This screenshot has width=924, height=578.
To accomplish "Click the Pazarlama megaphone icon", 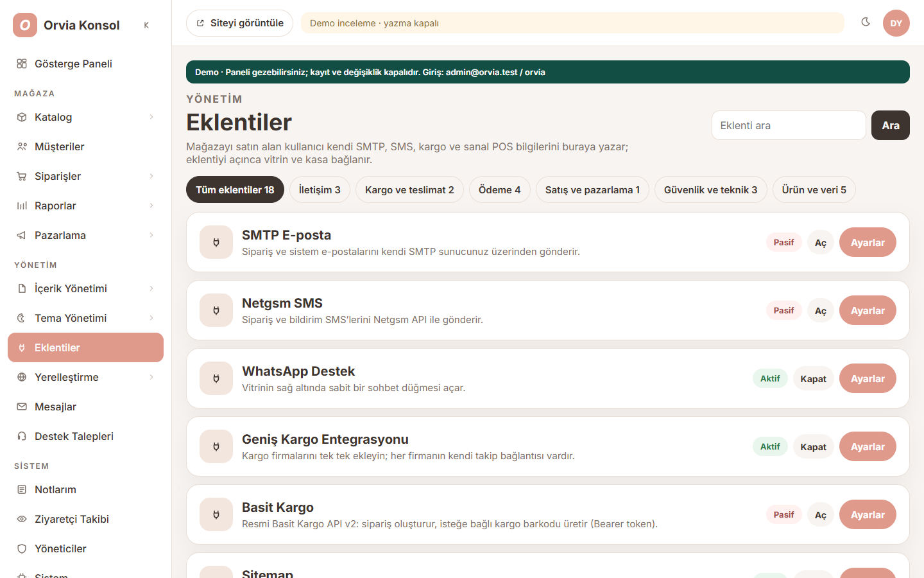I will tap(22, 235).
